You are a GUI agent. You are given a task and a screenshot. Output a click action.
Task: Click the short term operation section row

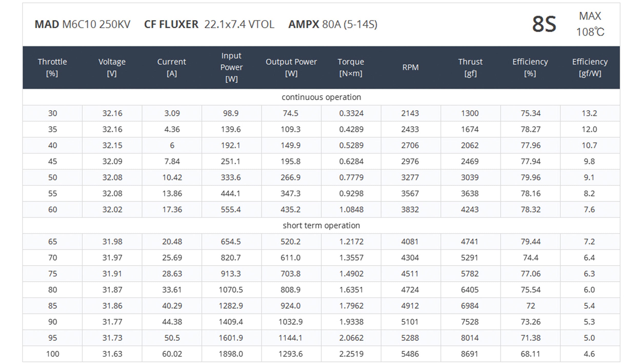321,226
